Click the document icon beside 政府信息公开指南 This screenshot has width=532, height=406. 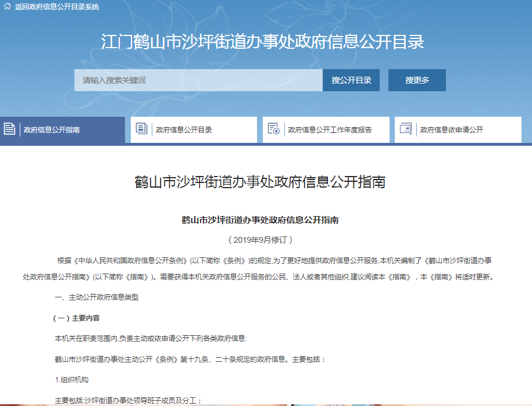pyautogui.click(x=9, y=129)
